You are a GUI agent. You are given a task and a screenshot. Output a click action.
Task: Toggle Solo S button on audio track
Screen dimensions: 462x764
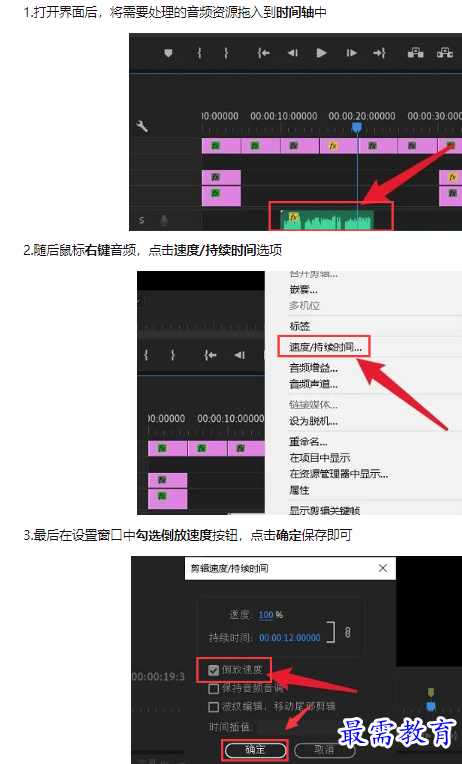tap(142, 220)
